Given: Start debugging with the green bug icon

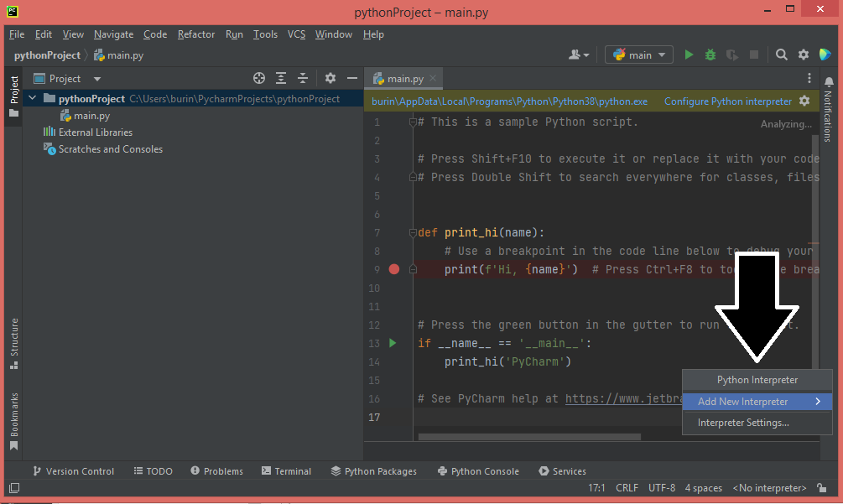Looking at the screenshot, I should tap(710, 55).
